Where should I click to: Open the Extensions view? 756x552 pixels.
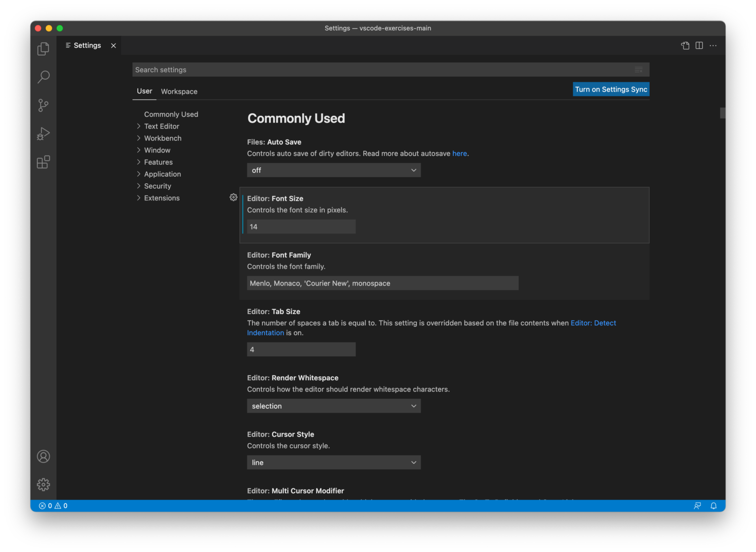[x=43, y=162]
